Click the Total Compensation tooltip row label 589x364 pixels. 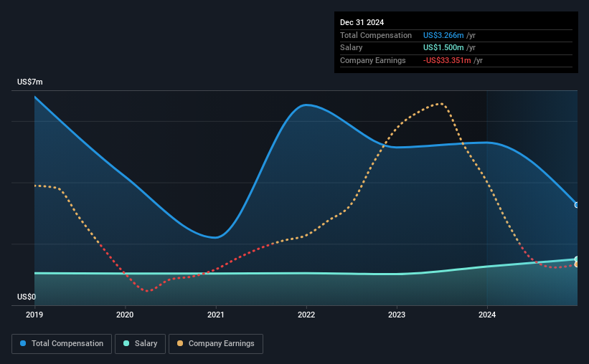click(376, 35)
